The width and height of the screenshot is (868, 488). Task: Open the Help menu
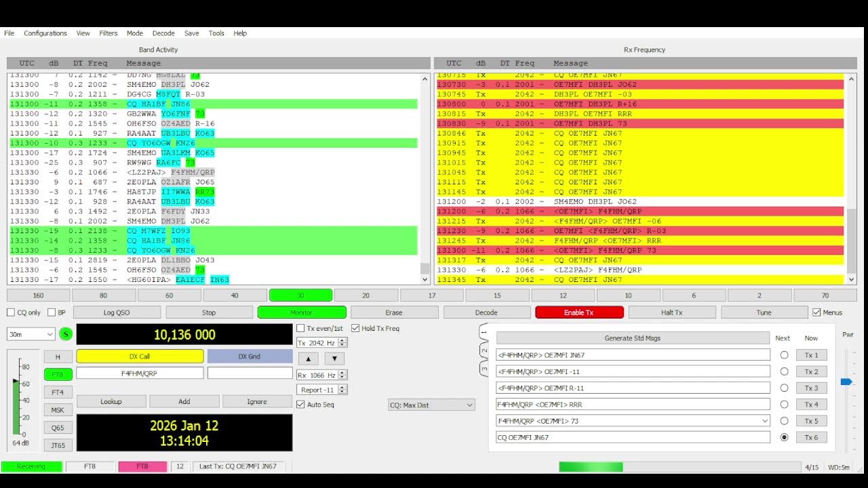click(x=240, y=33)
